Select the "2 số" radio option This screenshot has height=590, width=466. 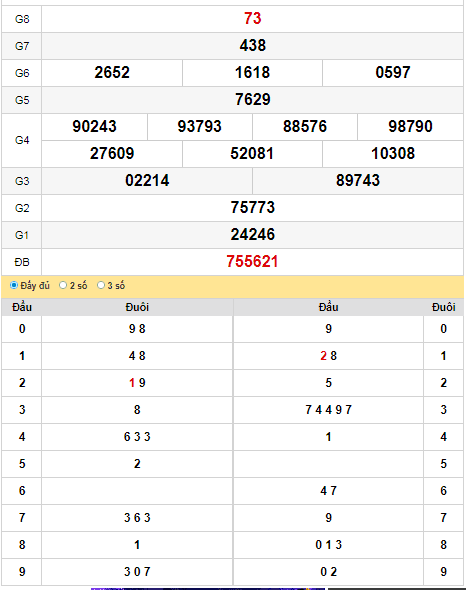[x=63, y=285]
